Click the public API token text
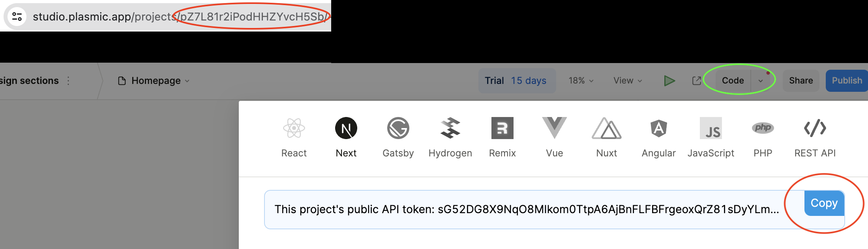This screenshot has width=868, height=249. coord(527,209)
